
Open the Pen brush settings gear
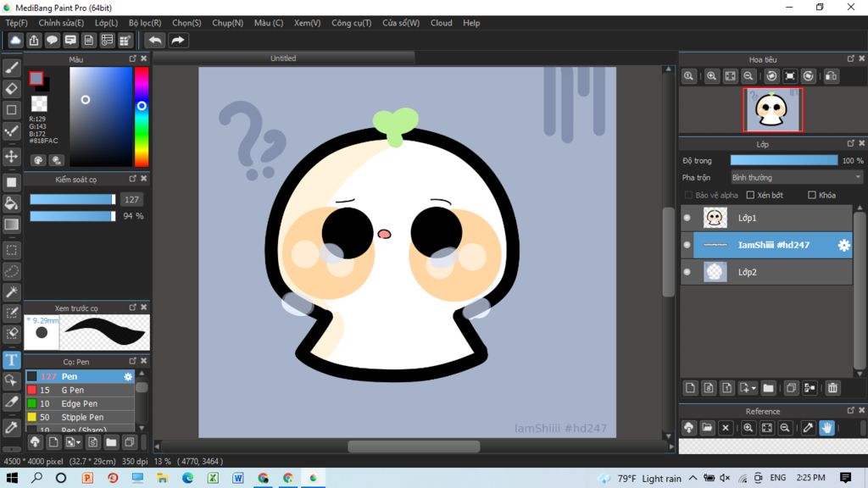(128, 376)
